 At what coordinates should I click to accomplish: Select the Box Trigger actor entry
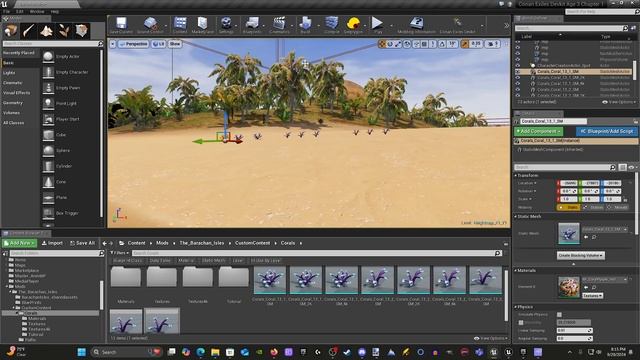pos(70,213)
